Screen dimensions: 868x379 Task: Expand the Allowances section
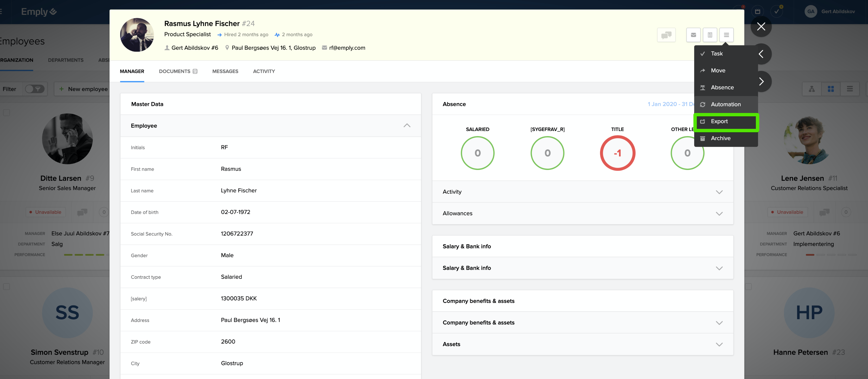click(719, 213)
